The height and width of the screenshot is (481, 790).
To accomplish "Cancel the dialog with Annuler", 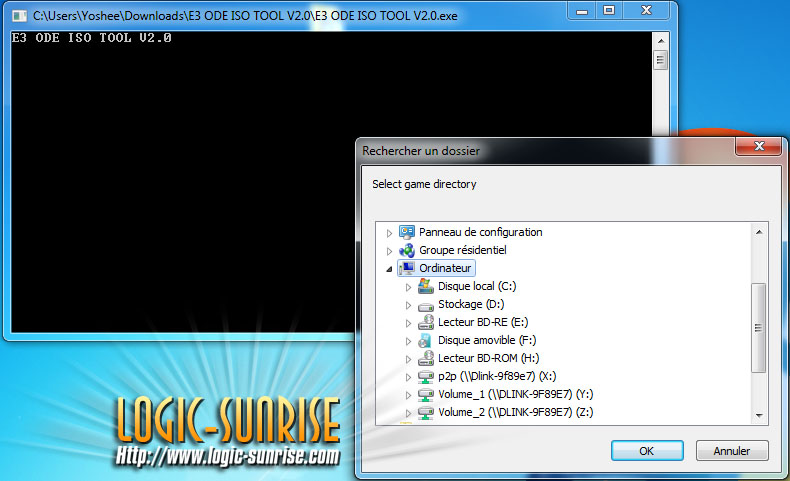I will tap(732, 451).
